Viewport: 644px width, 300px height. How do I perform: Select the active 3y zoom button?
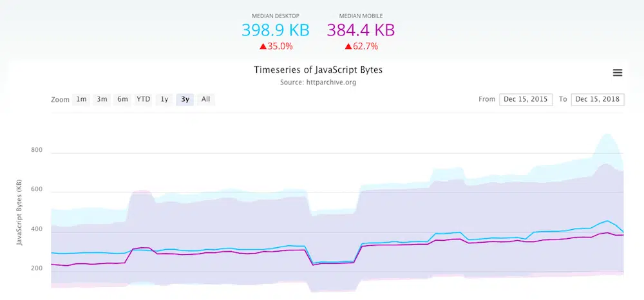[185, 99]
